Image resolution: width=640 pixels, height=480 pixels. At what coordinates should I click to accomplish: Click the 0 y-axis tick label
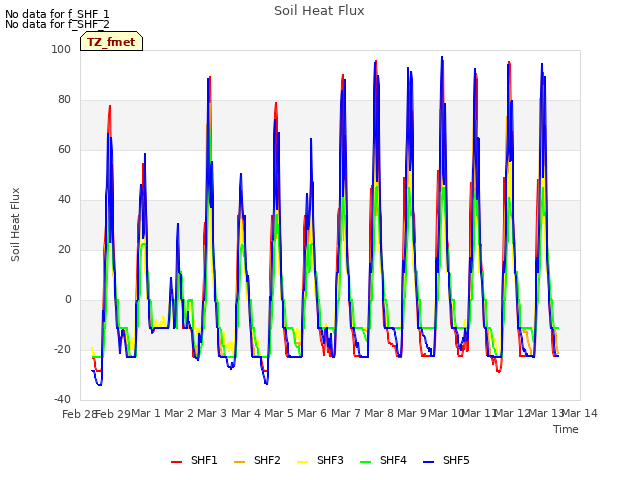(x=68, y=300)
